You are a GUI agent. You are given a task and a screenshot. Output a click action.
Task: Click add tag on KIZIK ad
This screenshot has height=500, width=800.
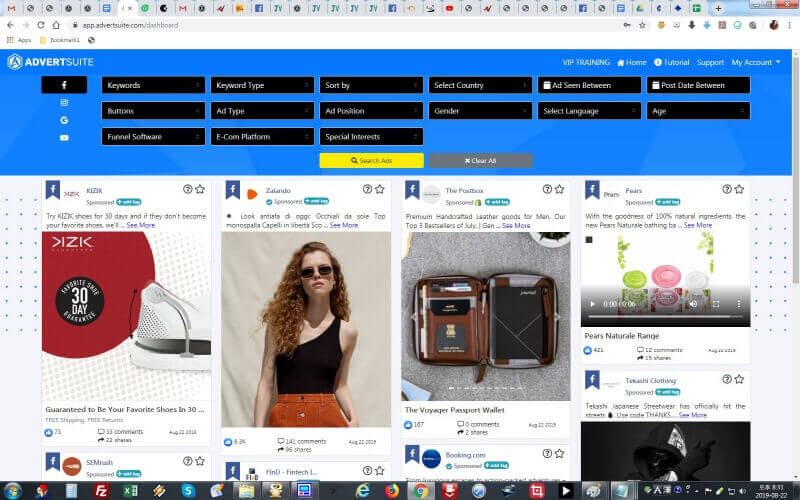pyautogui.click(x=129, y=202)
